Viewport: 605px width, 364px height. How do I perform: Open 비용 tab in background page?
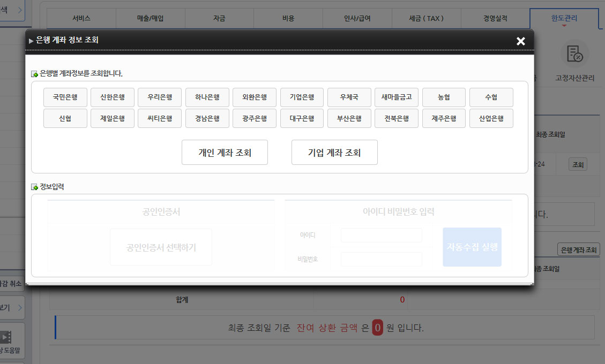point(288,18)
